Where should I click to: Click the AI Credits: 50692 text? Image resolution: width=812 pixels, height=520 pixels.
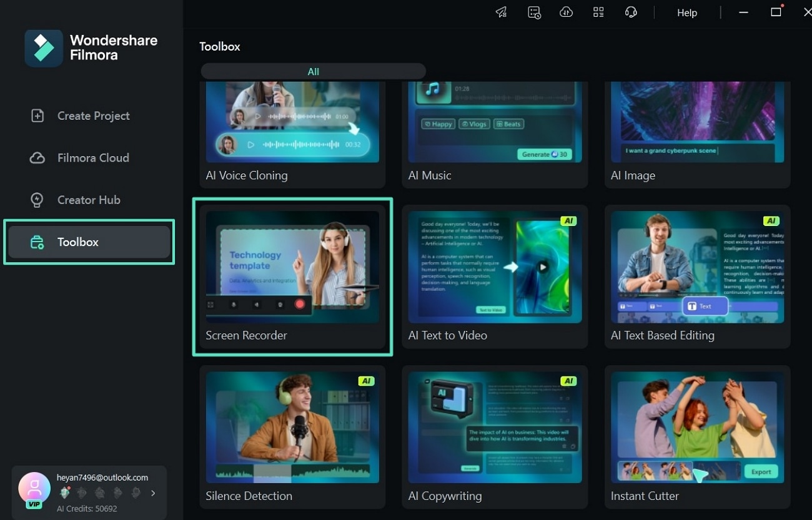pos(87,509)
